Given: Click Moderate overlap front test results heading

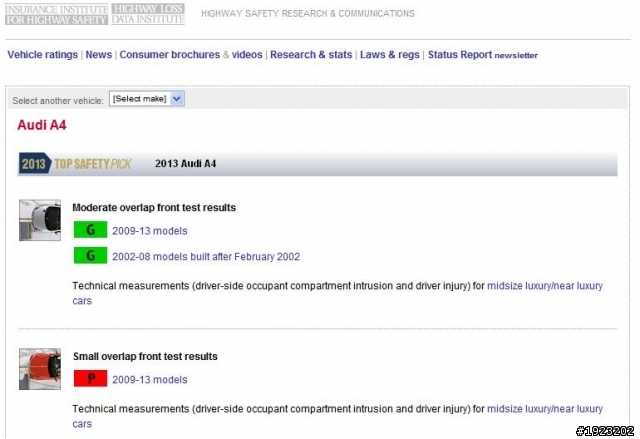Looking at the screenshot, I should pos(154,208).
